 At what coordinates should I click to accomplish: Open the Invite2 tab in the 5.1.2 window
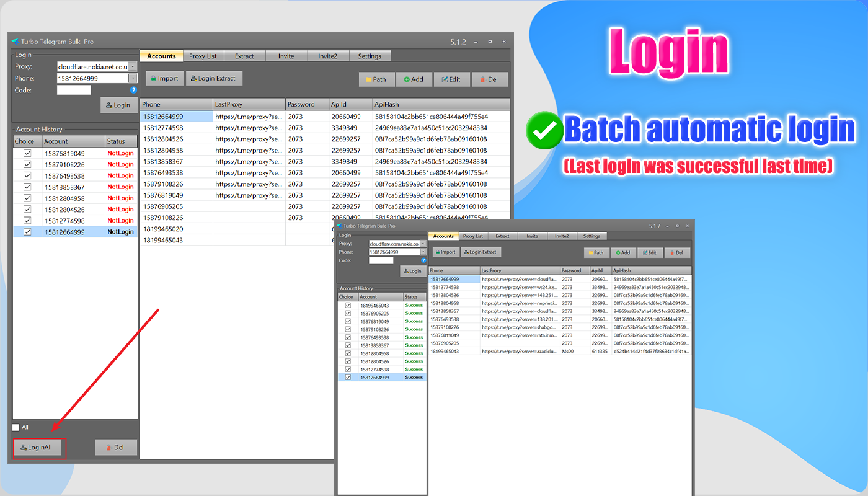click(x=328, y=56)
